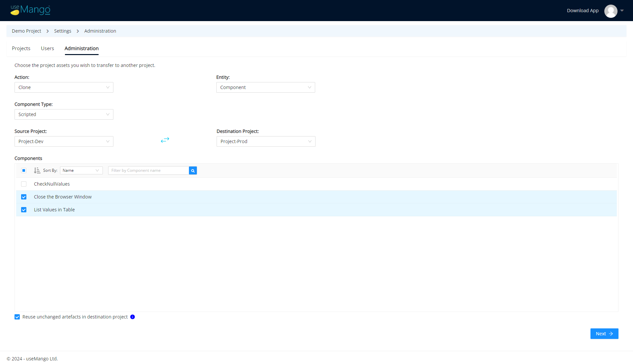Viewport: 633px width, 364px height.
Task: Uncheck List Values in Table checkbox
Action: [x=24, y=210]
